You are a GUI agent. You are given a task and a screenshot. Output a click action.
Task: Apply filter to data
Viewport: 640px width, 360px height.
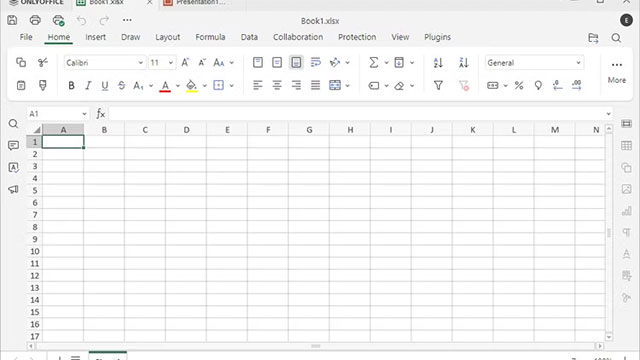click(x=438, y=85)
